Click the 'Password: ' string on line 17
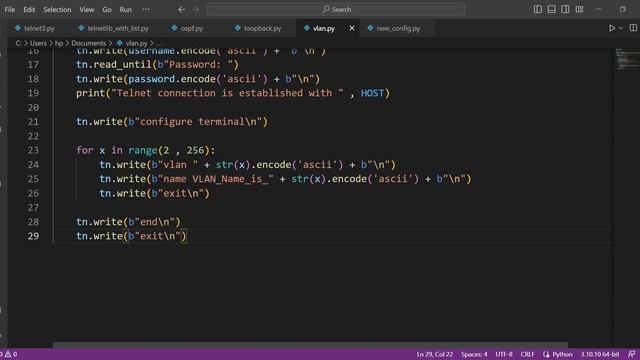Viewport: 640px width, 360px height. (x=198, y=64)
